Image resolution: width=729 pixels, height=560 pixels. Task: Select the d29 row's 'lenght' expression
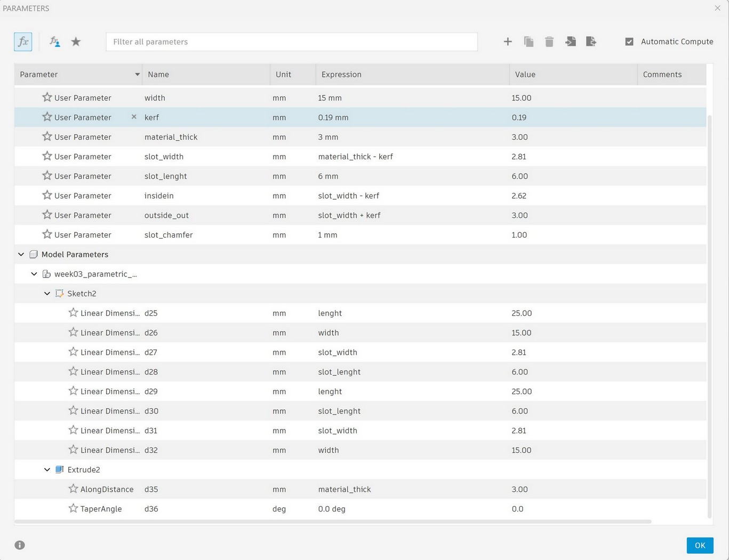point(330,391)
